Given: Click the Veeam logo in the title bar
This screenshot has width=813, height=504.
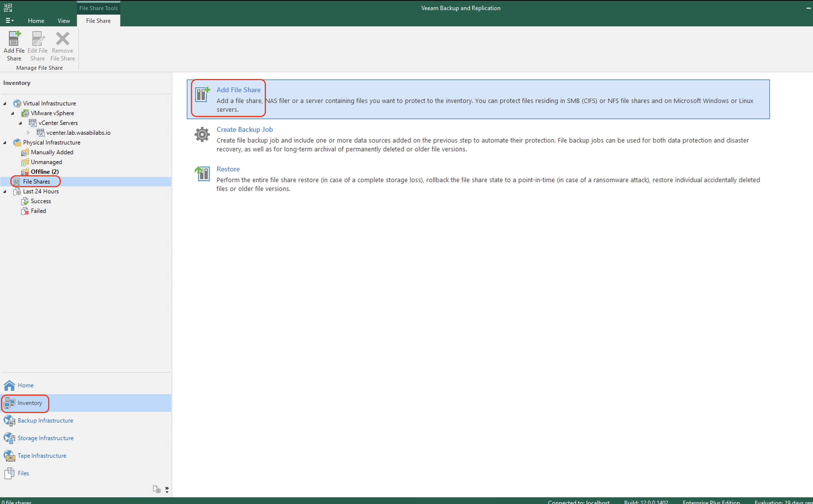Looking at the screenshot, I should click(8, 8).
